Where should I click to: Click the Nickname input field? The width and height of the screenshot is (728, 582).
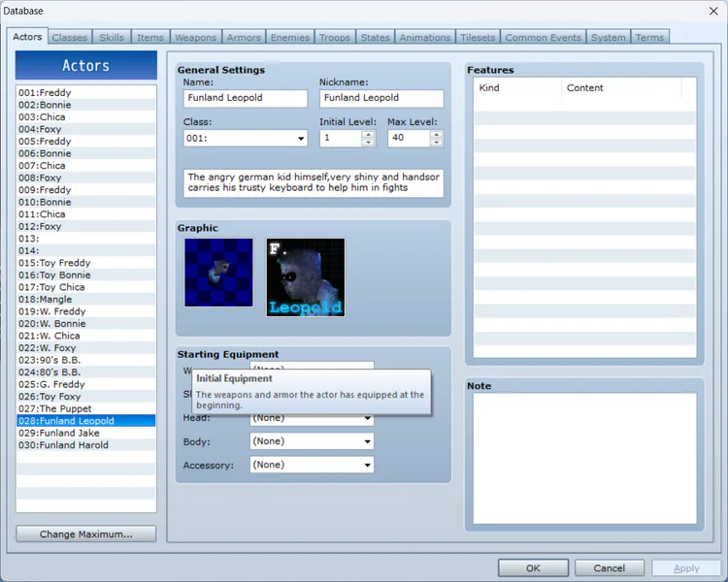pos(381,98)
